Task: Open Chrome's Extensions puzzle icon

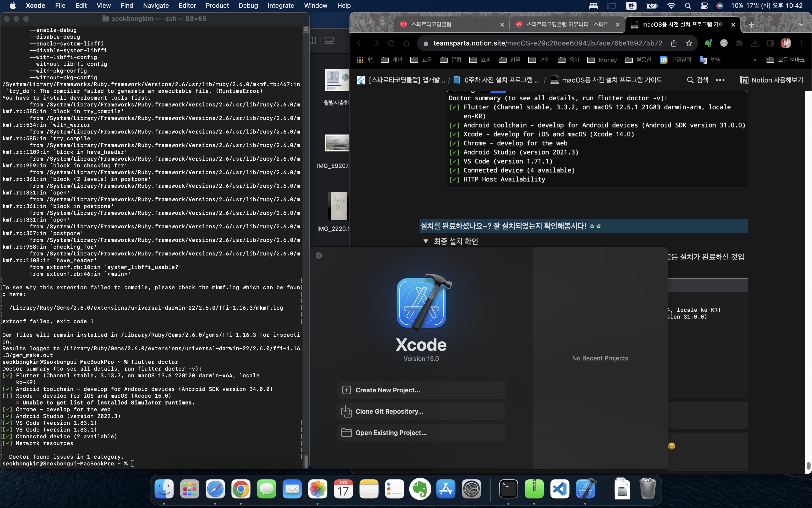Action: (739, 43)
